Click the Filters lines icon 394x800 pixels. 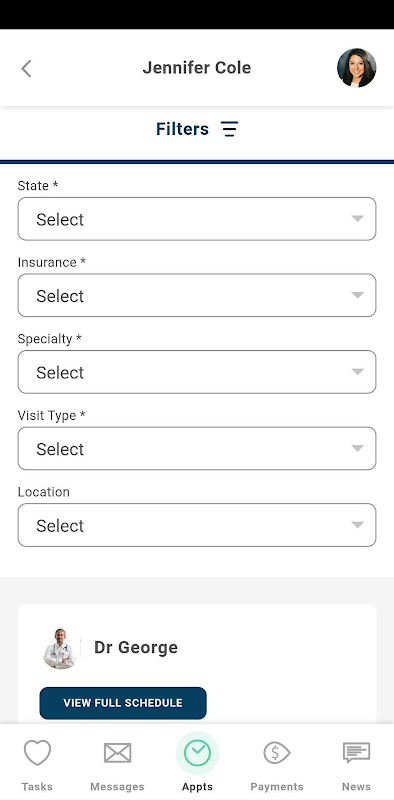230,129
